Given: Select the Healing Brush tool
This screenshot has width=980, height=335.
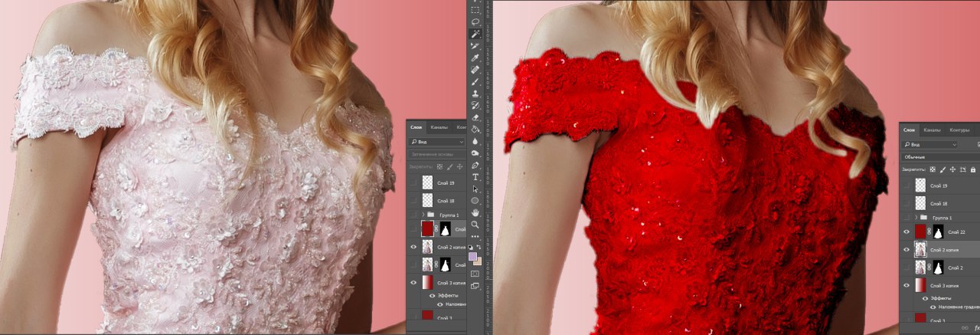Looking at the screenshot, I should tap(475, 71).
